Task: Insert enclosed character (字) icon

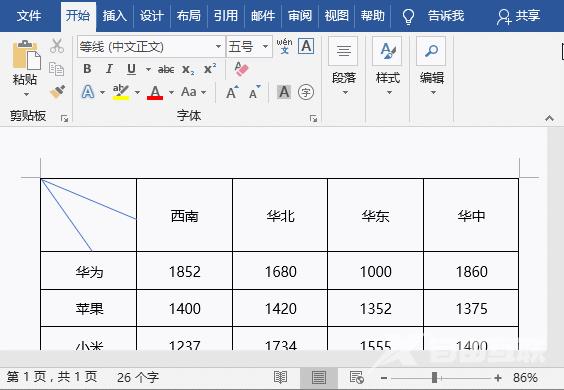Action: pyautogui.click(x=306, y=92)
